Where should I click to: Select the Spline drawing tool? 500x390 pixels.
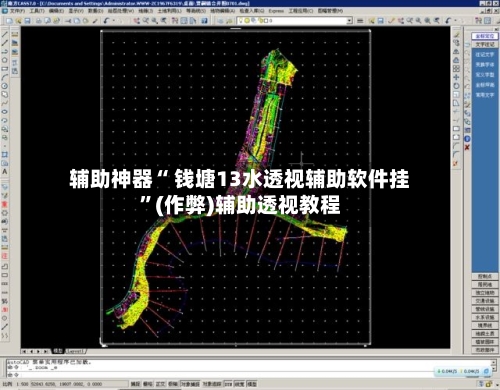pos(5,103)
